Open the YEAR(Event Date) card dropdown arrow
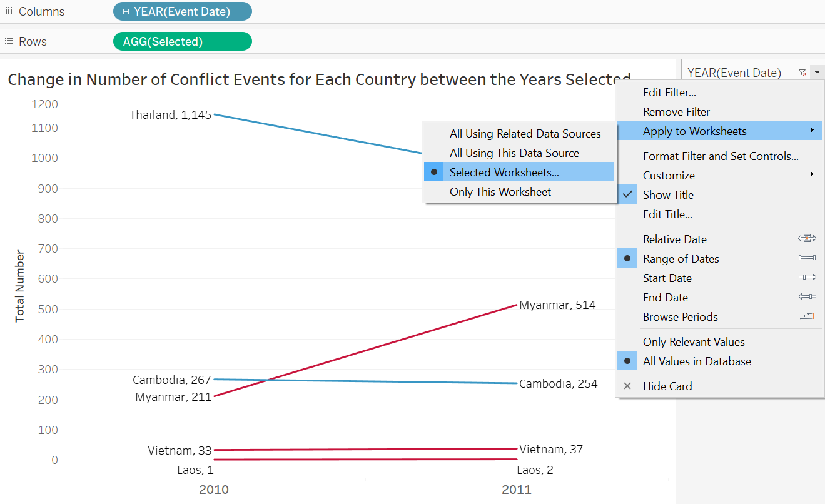The image size is (825, 504). tap(816, 73)
